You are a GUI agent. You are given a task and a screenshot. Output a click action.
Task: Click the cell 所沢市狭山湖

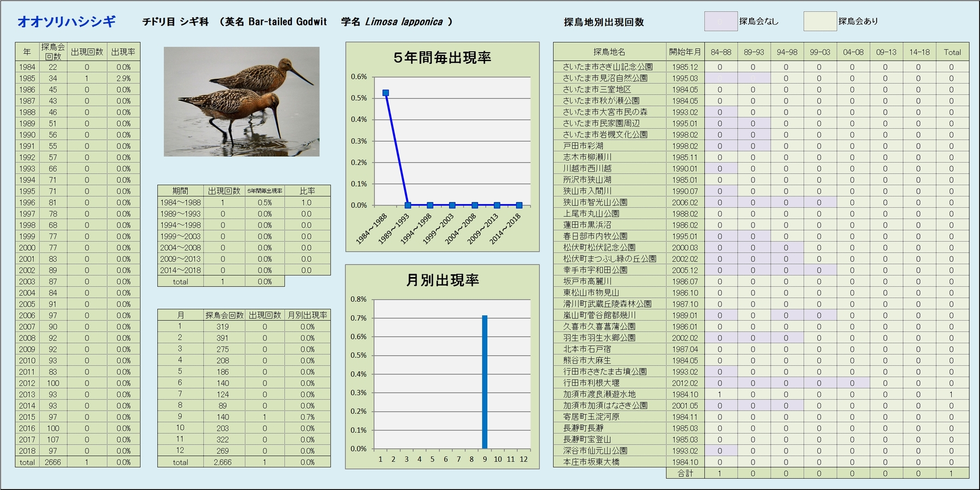click(x=609, y=180)
